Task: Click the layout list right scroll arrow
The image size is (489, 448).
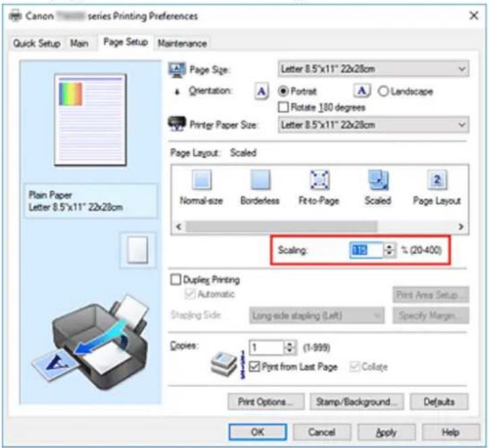Action: pyautogui.click(x=461, y=227)
